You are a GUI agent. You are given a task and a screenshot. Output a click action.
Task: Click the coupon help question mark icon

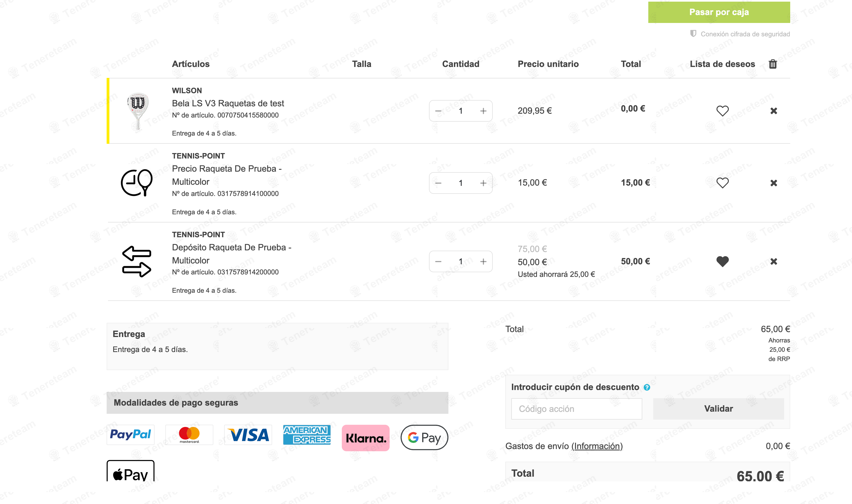647,388
